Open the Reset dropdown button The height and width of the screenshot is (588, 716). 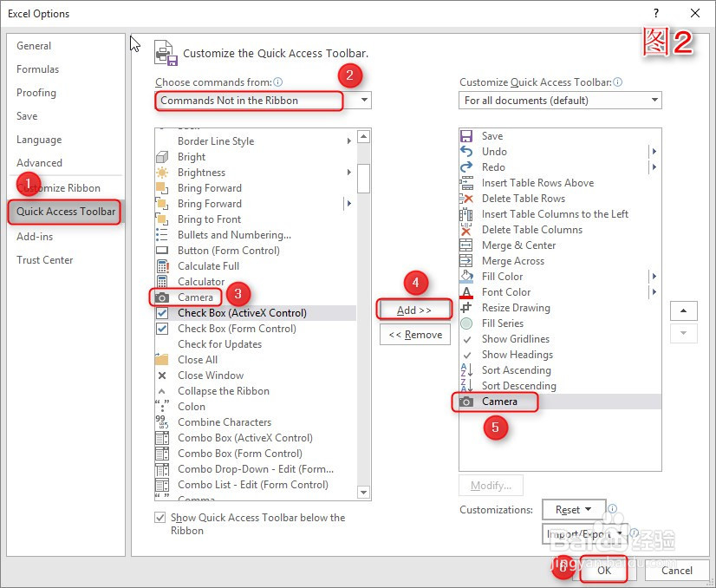pos(574,509)
